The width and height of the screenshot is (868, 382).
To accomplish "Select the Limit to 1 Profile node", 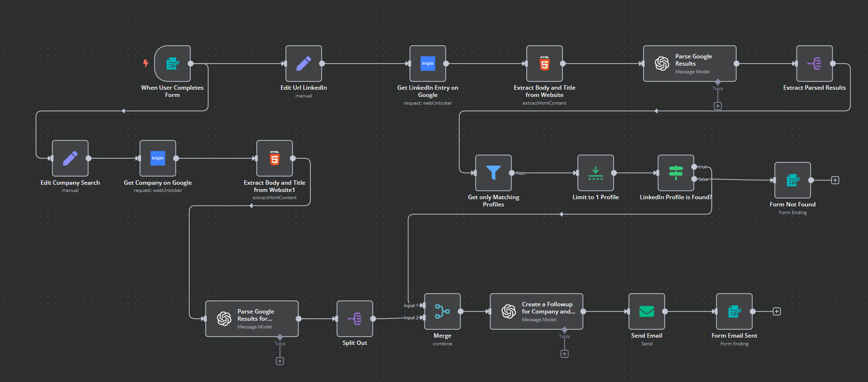I will tap(595, 173).
